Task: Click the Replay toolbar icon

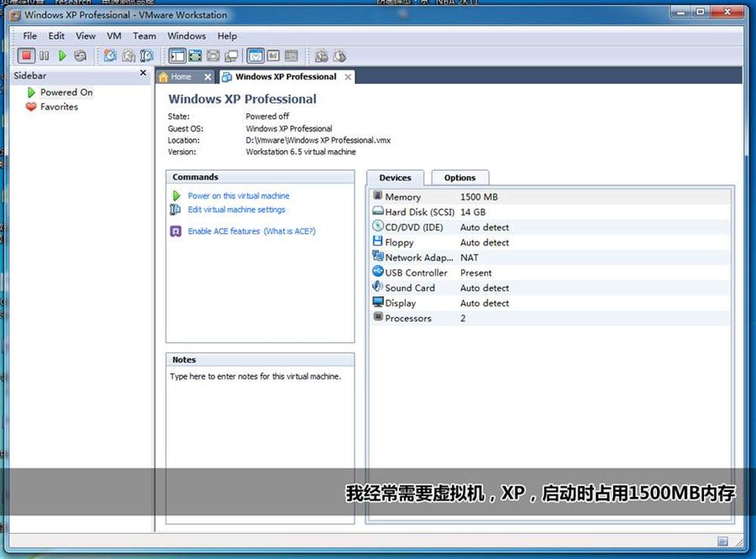Action: pyautogui.click(x=339, y=56)
